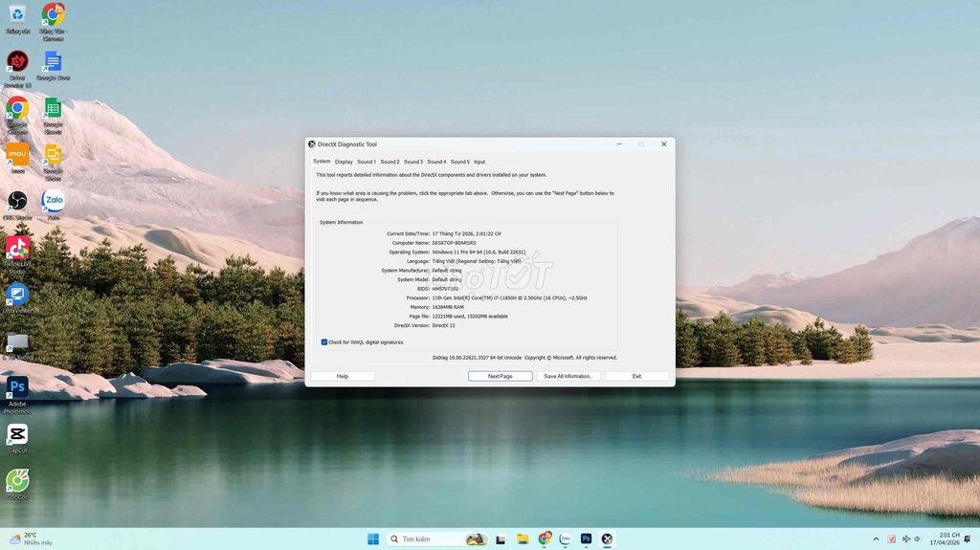Open the grey folder shortcut on desktop
This screenshot has width=980, height=550.
(x=17, y=345)
